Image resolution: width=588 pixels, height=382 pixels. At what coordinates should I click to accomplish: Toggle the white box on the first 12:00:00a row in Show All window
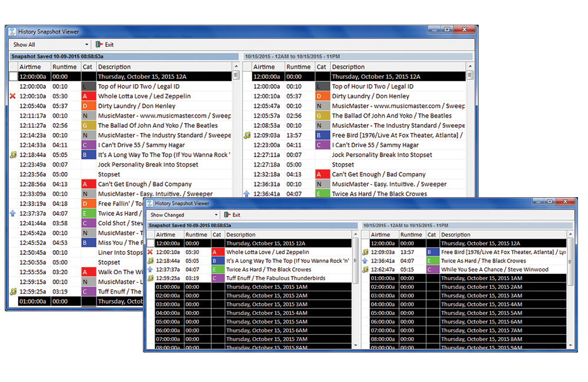14,77
